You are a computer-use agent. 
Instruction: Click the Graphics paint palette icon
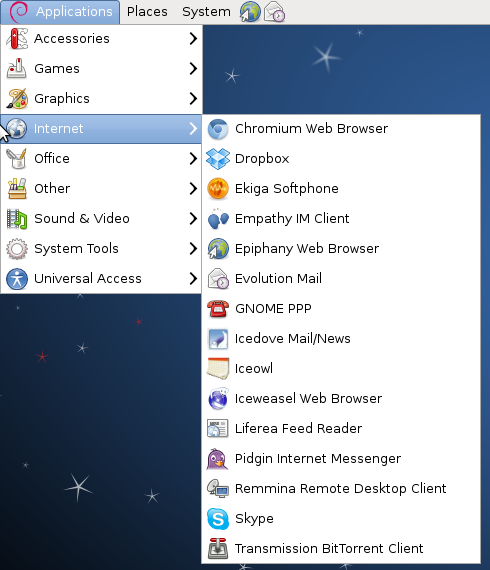click(17, 99)
